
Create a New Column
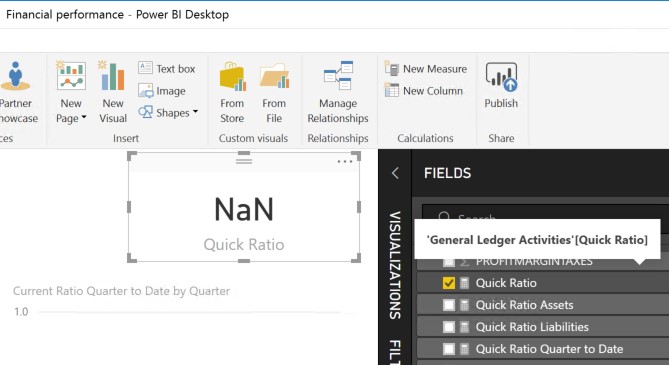coord(424,91)
